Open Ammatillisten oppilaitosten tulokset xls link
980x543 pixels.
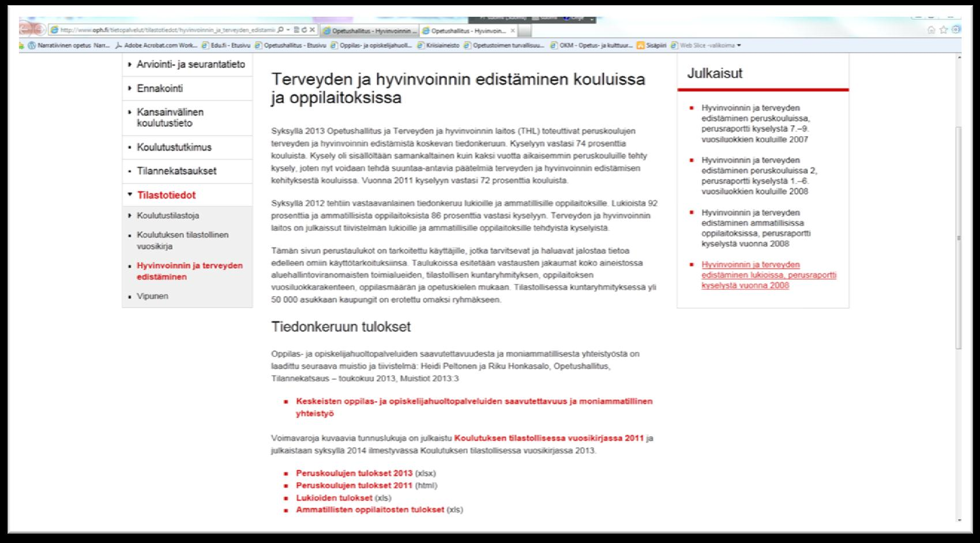click(x=370, y=510)
